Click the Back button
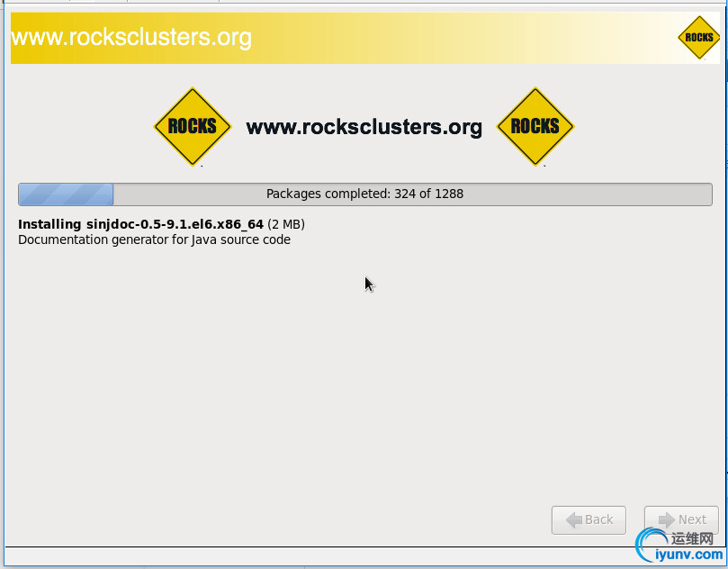 (x=589, y=519)
